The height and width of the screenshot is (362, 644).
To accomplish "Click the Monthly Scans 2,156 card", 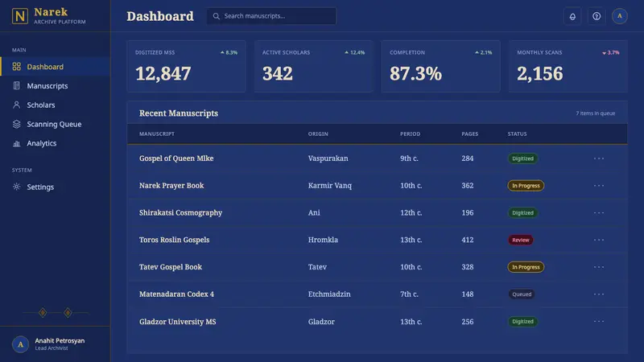I will pos(568,66).
